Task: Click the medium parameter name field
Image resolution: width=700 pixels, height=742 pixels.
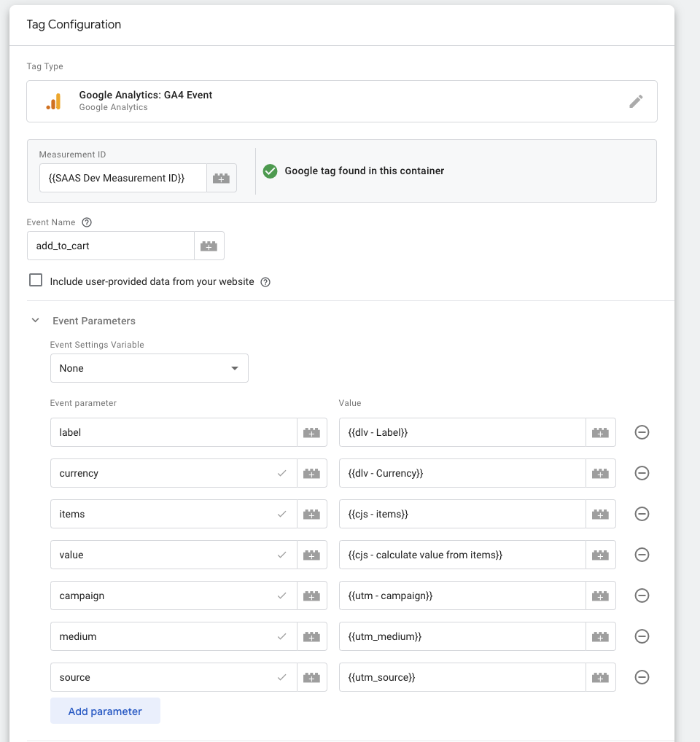Action: tap(174, 636)
